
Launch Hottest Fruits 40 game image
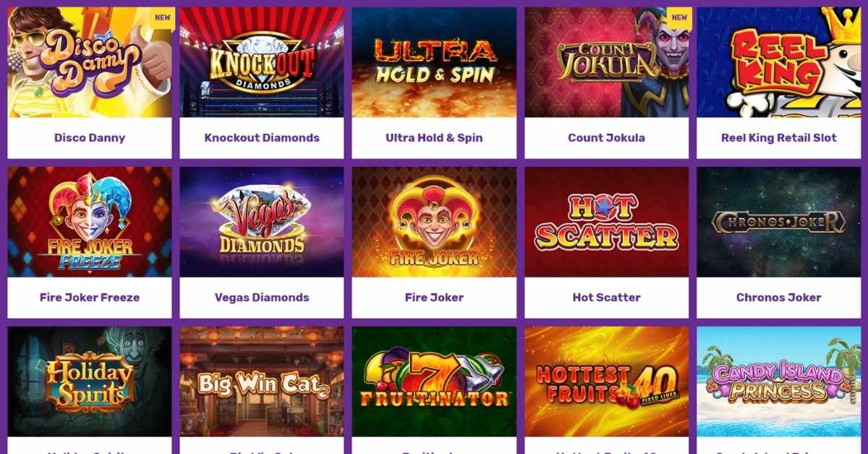606,382
